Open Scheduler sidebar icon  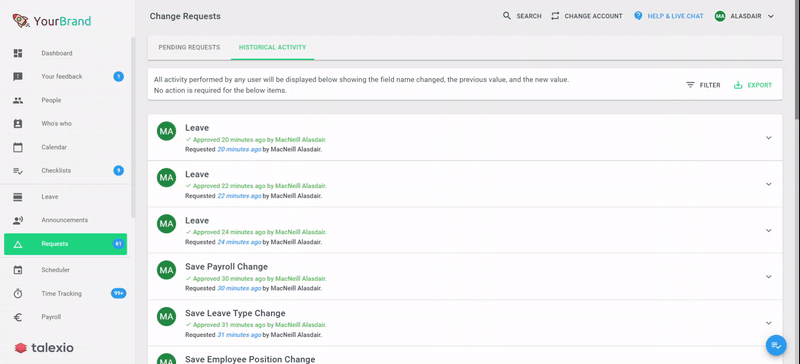pos(18,270)
